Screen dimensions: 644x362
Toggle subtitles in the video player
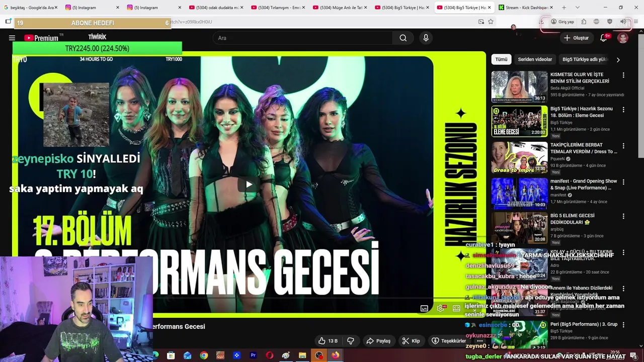click(424, 308)
